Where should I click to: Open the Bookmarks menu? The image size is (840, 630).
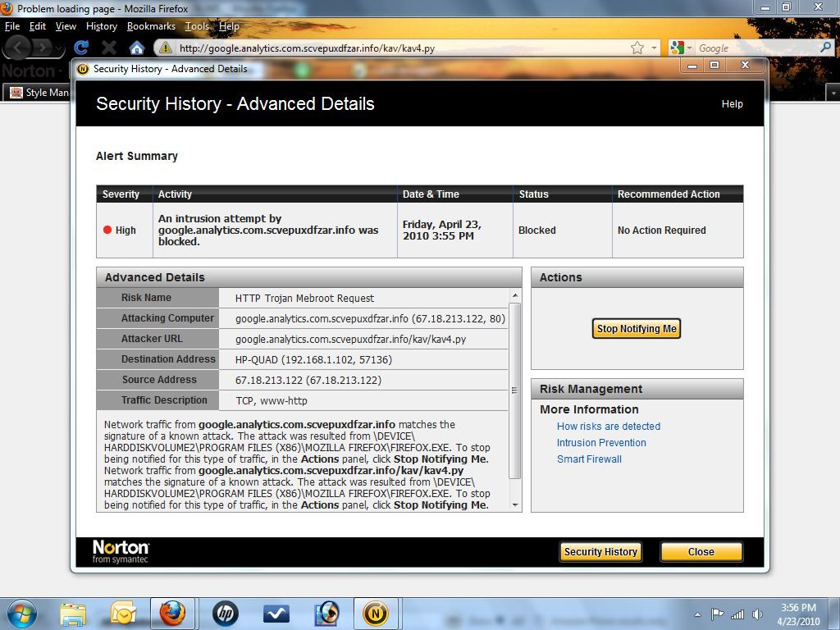click(x=151, y=26)
